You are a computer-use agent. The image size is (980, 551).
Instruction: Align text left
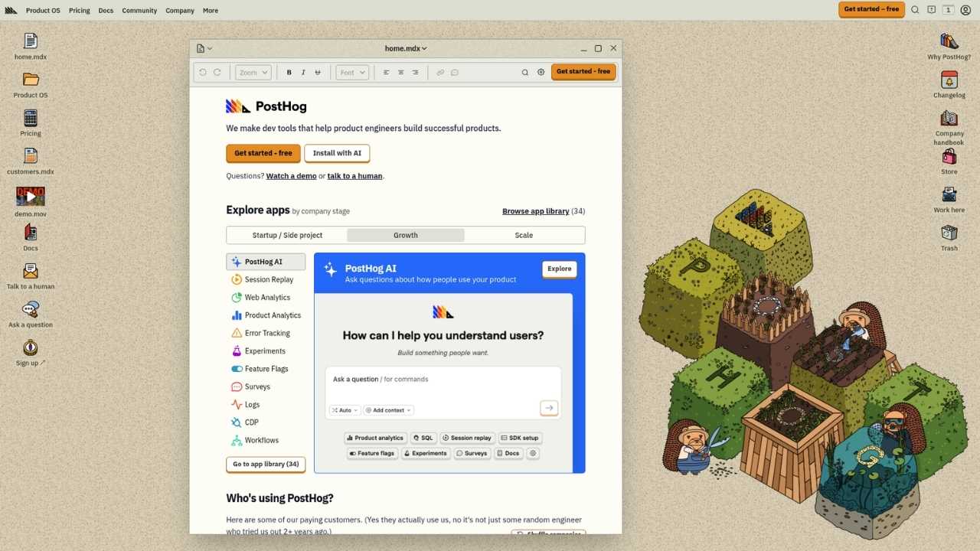(386, 72)
